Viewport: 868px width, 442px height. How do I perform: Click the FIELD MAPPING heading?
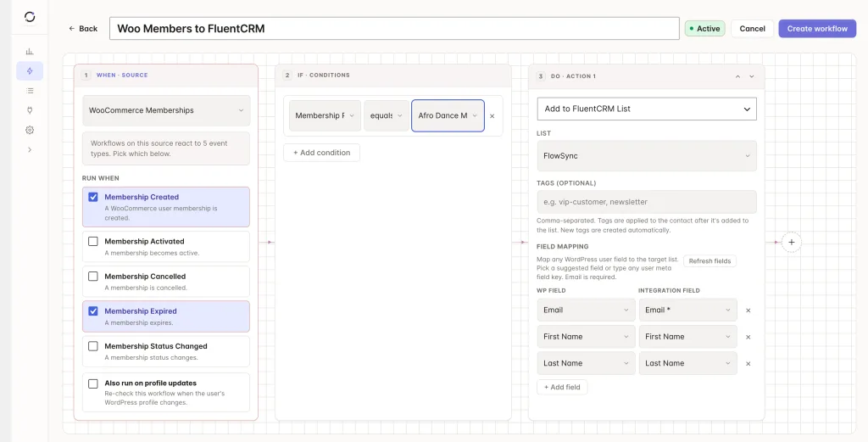[x=563, y=247]
